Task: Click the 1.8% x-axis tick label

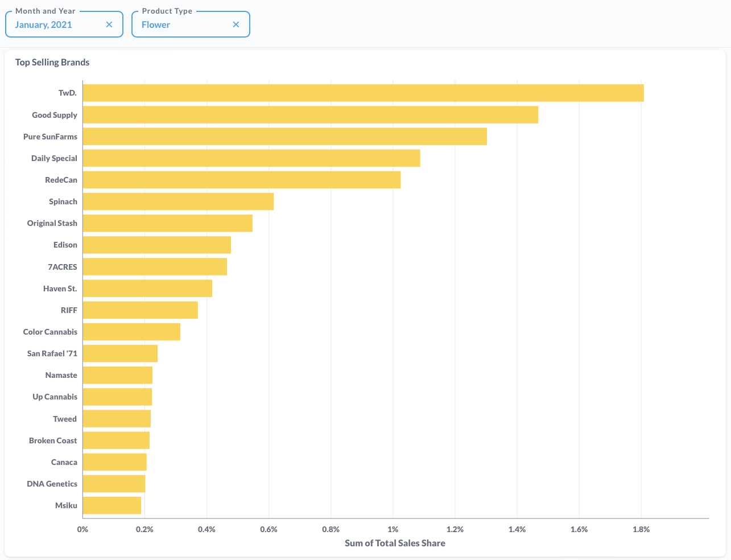Action: (641, 529)
